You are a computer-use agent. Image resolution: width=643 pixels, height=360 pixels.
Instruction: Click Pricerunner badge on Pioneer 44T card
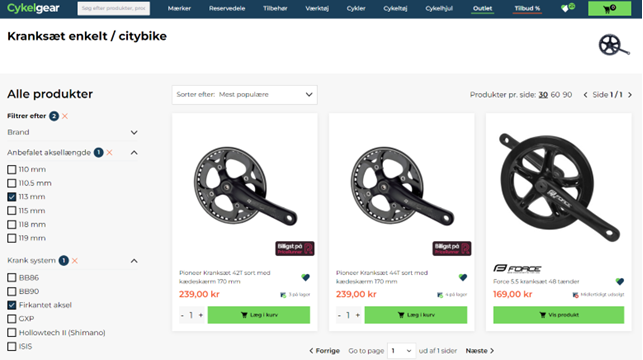pyautogui.click(x=452, y=248)
